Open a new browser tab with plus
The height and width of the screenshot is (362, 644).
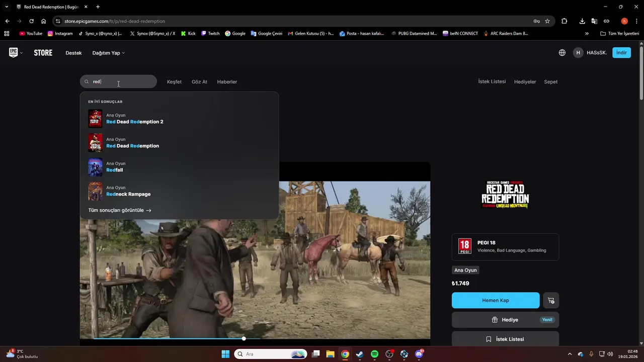coord(98,7)
